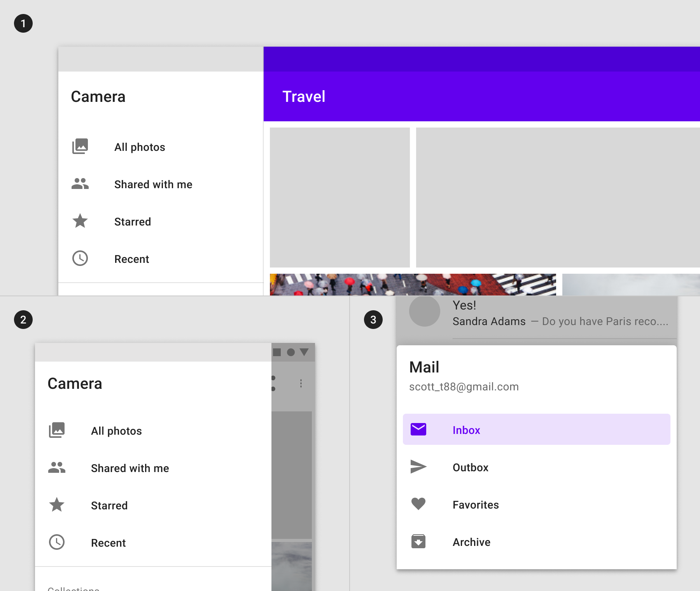Click the gray sender avatar circle

[x=424, y=312]
